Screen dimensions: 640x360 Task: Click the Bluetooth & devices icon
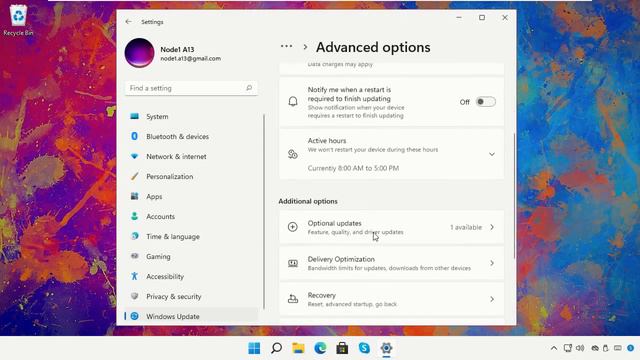[134, 136]
